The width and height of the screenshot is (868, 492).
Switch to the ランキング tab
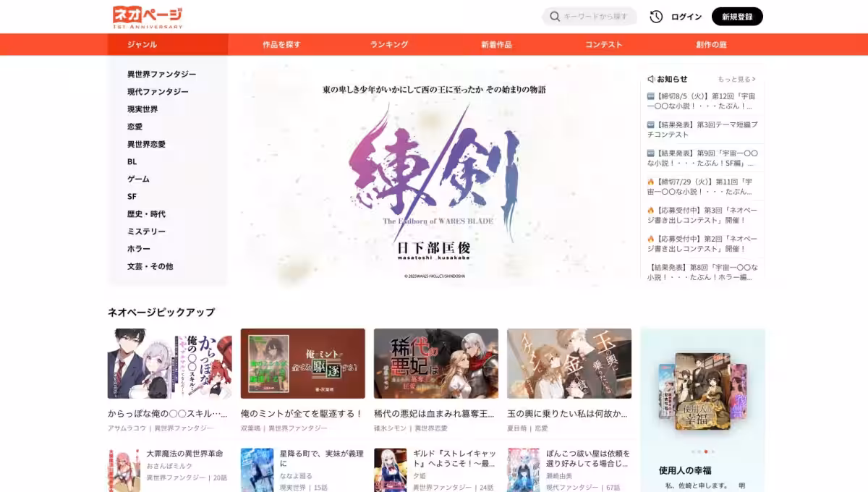(x=389, y=45)
